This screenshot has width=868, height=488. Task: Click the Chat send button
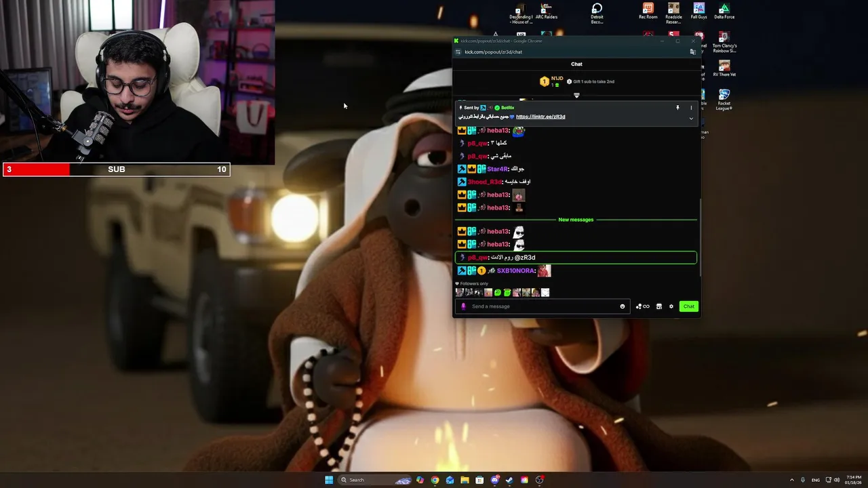(688, 306)
